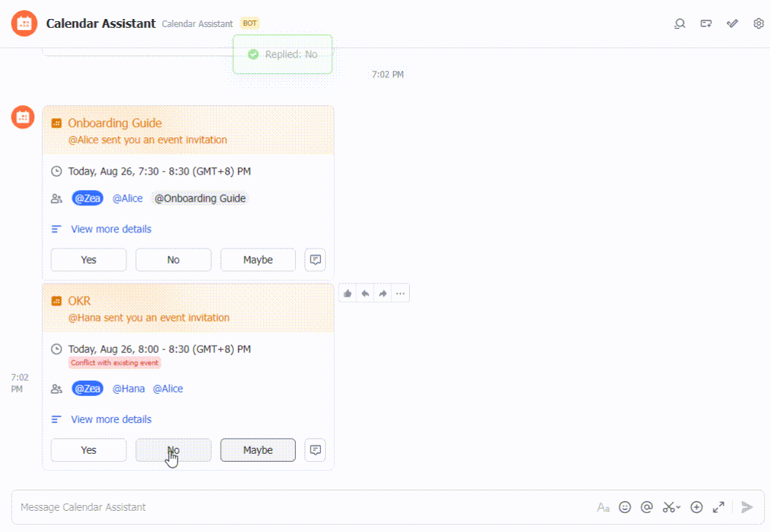The image size is (770, 532).
Task: Click the new event icon in the header
Action: (706, 23)
